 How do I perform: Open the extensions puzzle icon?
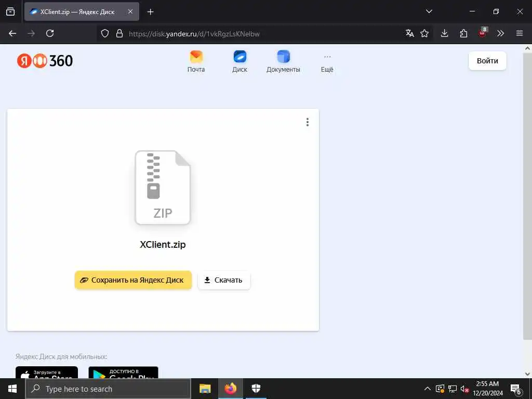[463, 33]
